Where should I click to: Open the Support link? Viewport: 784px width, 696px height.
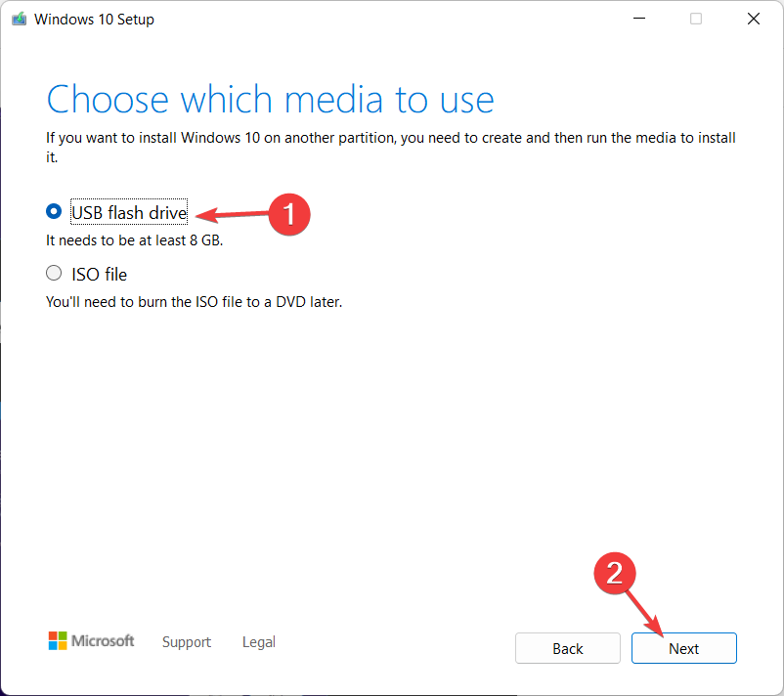pos(187,641)
